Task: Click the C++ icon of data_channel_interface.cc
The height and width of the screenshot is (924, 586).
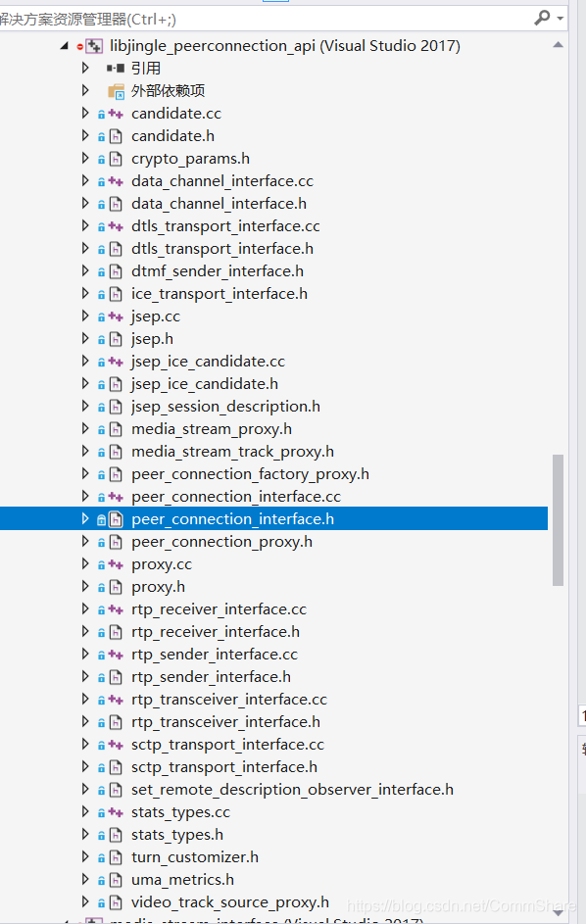Action: (117, 181)
